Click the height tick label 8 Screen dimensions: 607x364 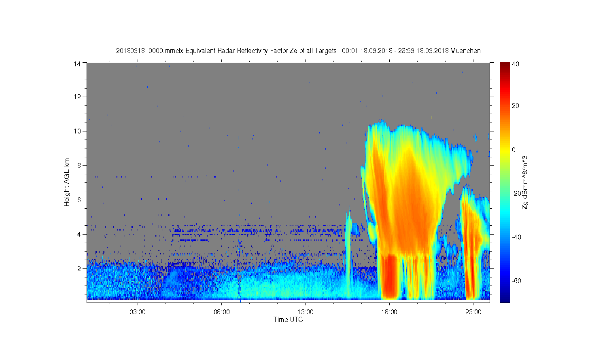(79, 165)
